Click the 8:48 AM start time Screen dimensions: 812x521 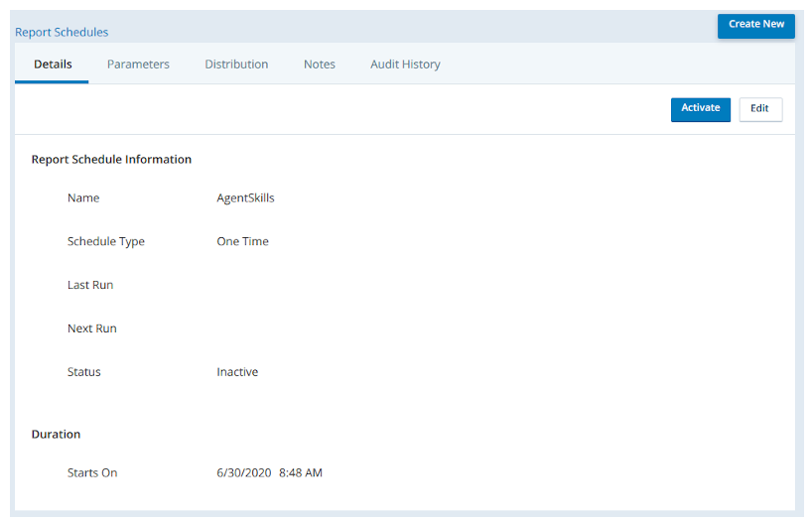301,472
